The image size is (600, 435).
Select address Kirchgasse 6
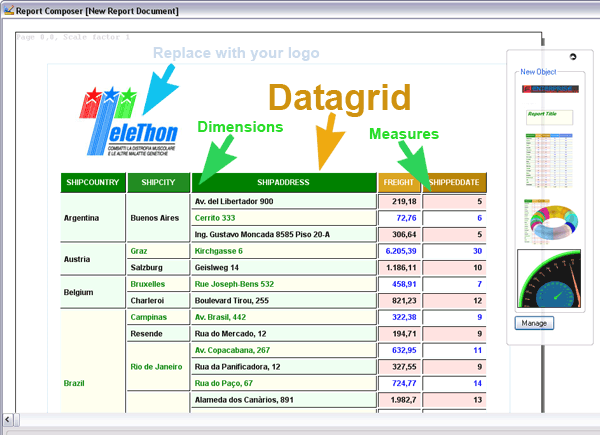284,251
